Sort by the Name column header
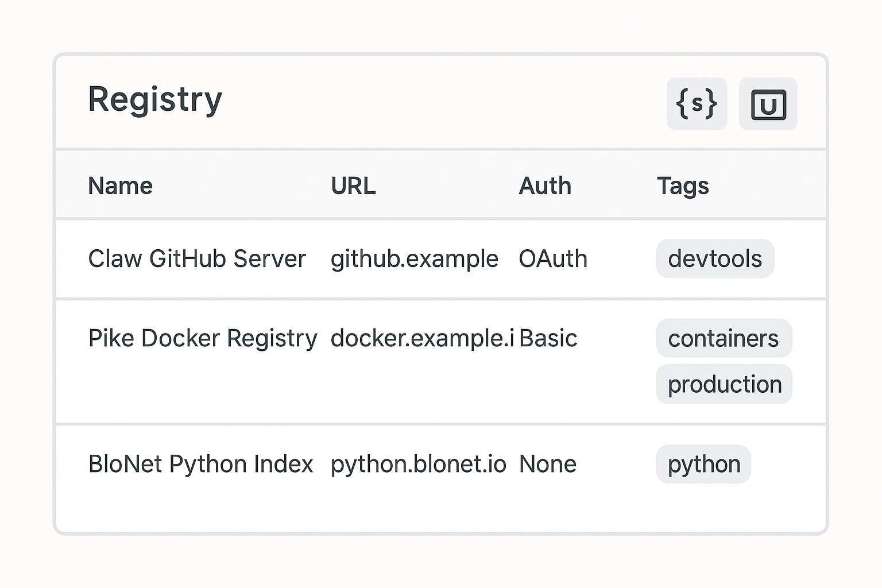The image size is (882, 588). (121, 186)
